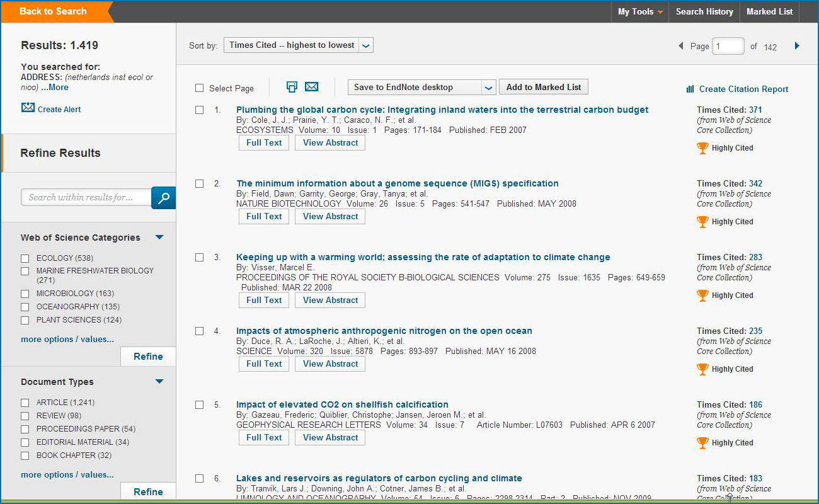819x504 pixels.
Task: Click Highly Cited trophy for first result
Action: point(702,148)
